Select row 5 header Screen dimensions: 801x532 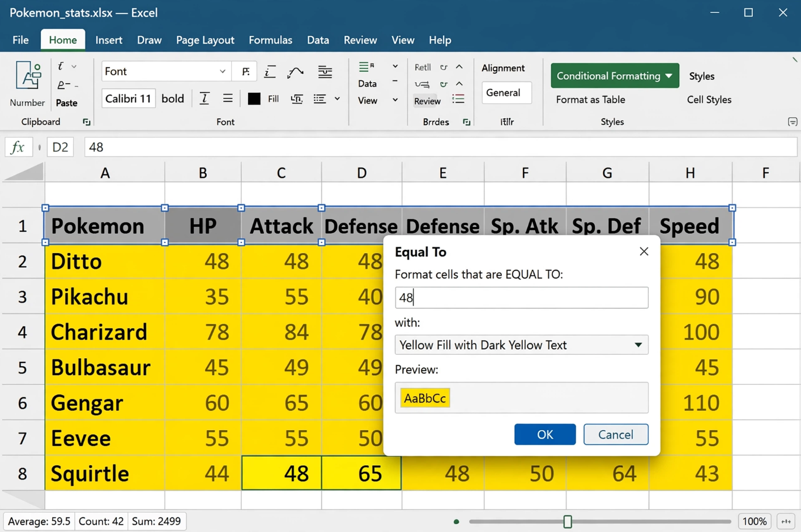click(23, 367)
